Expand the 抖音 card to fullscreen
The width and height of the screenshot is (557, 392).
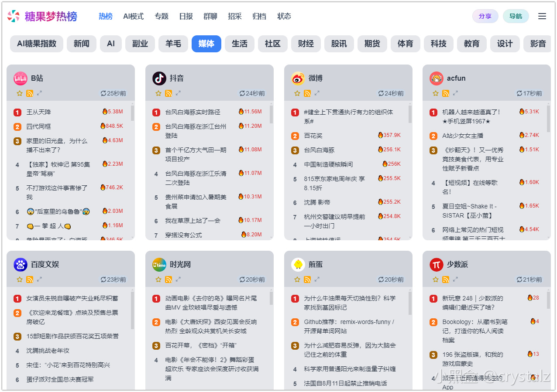pos(178,93)
